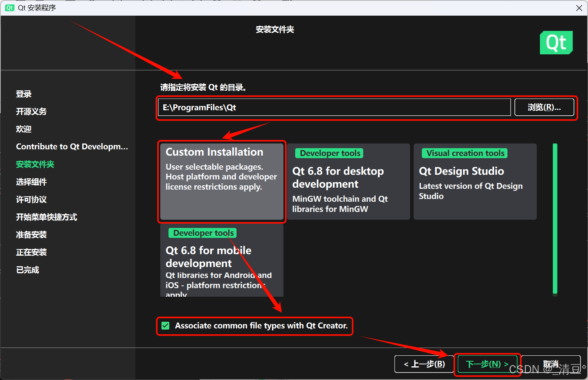The image size is (588, 380).
Task: Close the Qt installer window
Action: point(579,8)
